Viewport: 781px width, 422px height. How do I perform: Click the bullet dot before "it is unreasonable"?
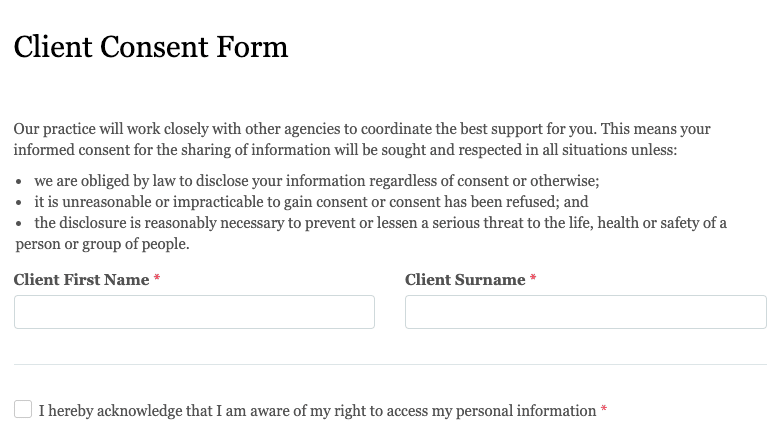[20, 203]
